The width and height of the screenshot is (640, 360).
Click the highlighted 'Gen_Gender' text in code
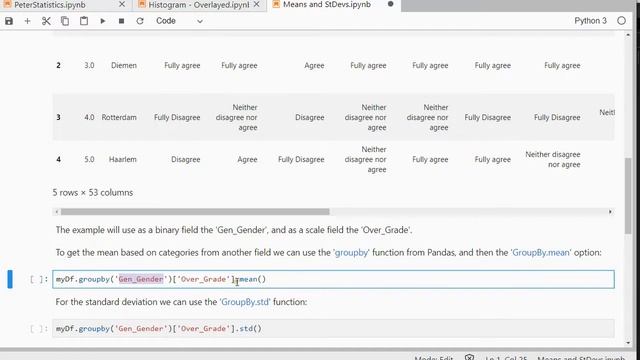[141, 279]
